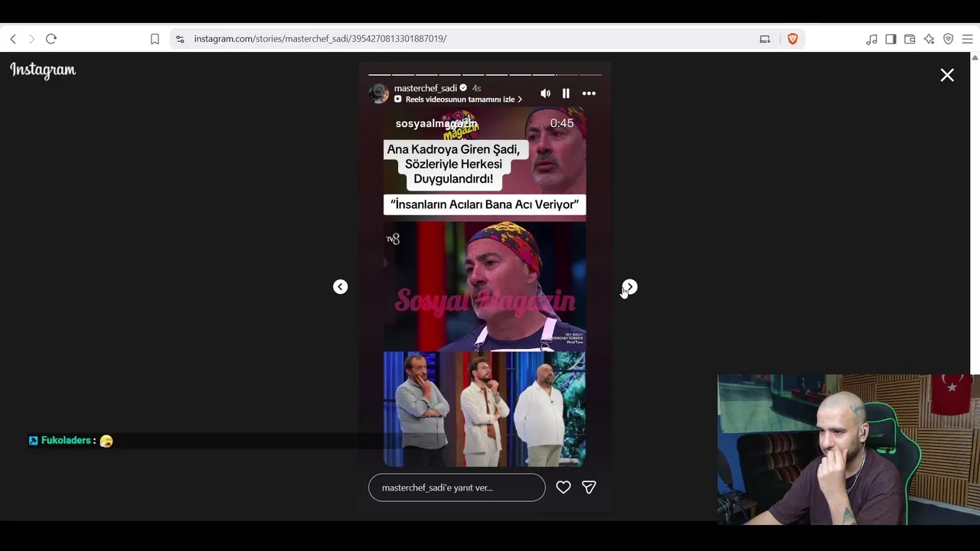Open masterchef_sadi profile picture
The image size is (980, 551).
pyautogui.click(x=379, y=93)
